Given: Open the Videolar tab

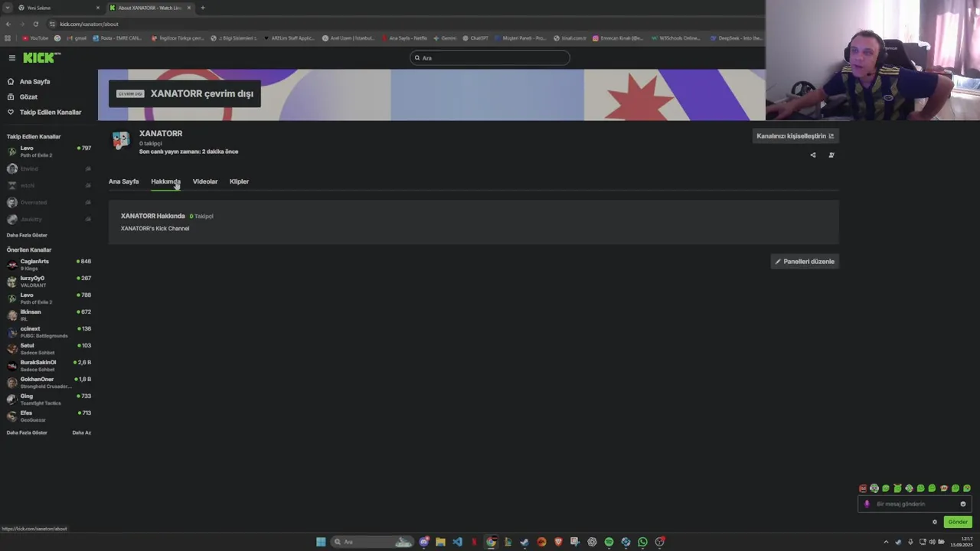Looking at the screenshot, I should 205,181.
